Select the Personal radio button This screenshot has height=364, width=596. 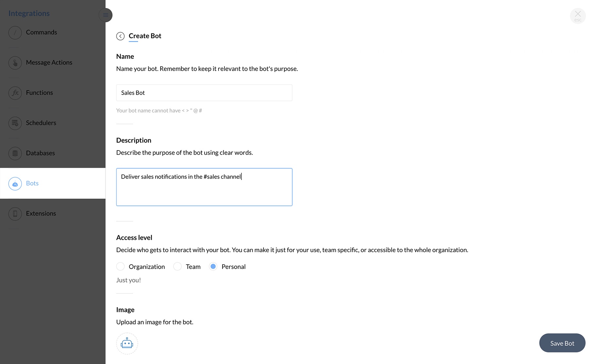213,266
